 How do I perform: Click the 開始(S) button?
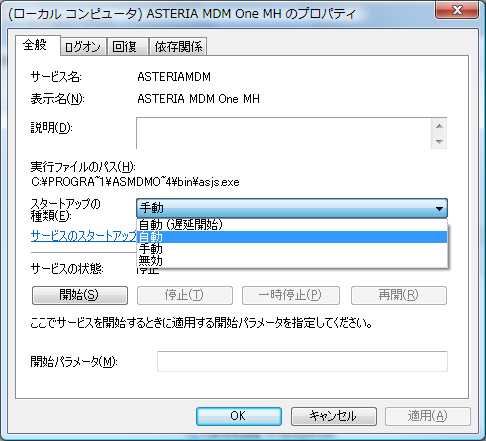point(80,295)
